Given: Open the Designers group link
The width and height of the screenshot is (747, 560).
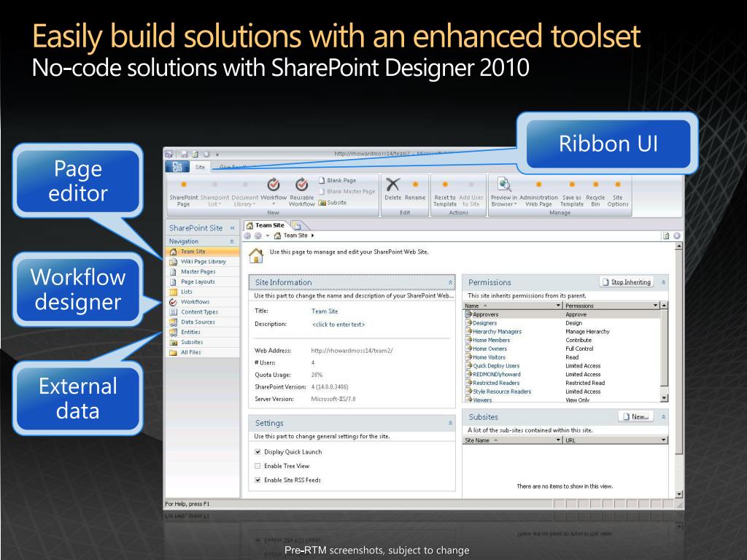Looking at the screenshot, I should click(x=484, y=323).
